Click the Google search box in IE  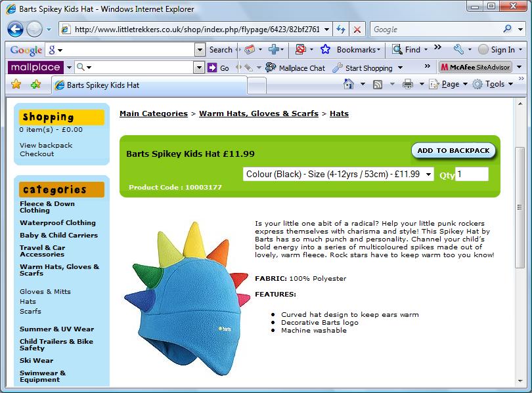click(436, 30)
